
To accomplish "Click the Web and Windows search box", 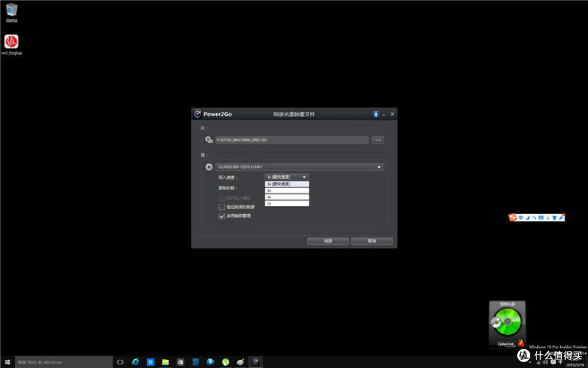I will click(x=64, y=362).
